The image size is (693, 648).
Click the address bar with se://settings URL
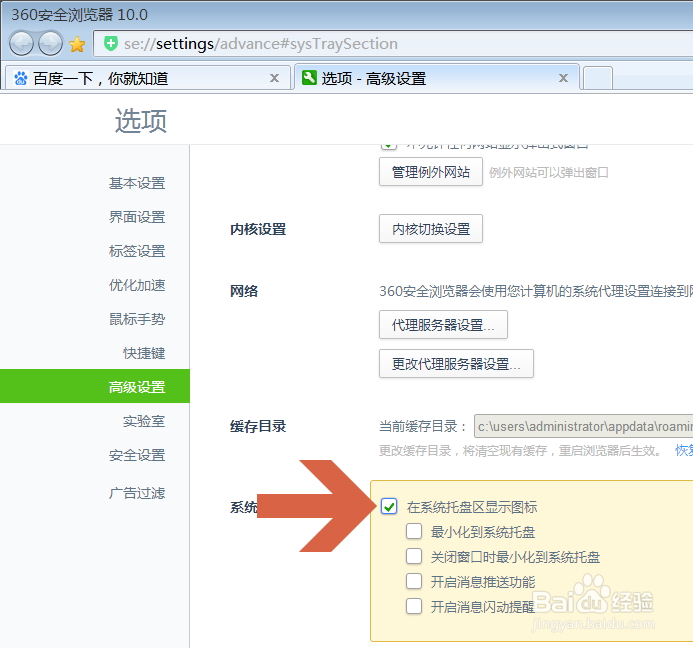coord(393,44)
